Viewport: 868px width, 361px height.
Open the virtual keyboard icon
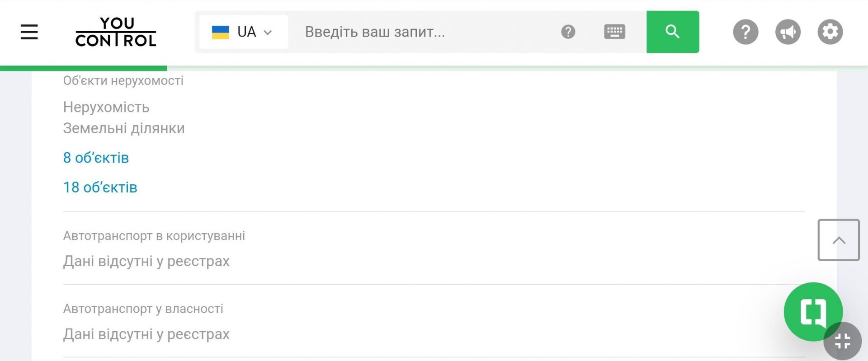(614, 32)
